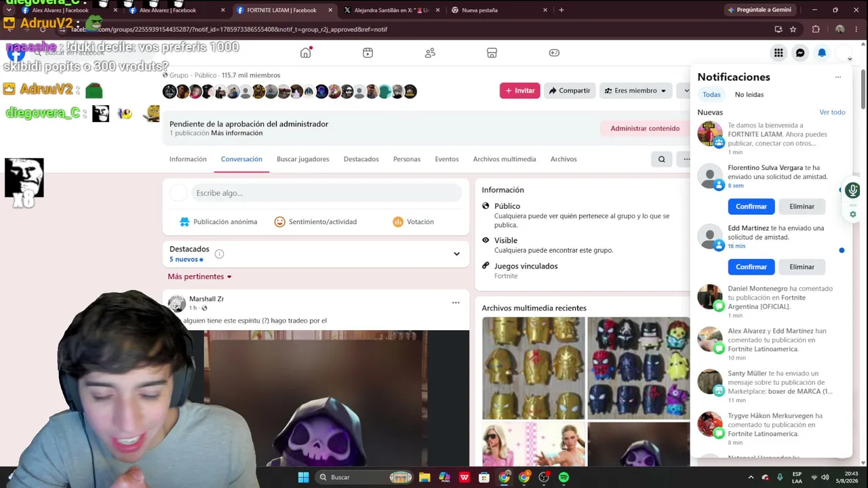Screen dimensions: 868x488
Task: Click Administrar contenido button
Action: tap(645, 128)
